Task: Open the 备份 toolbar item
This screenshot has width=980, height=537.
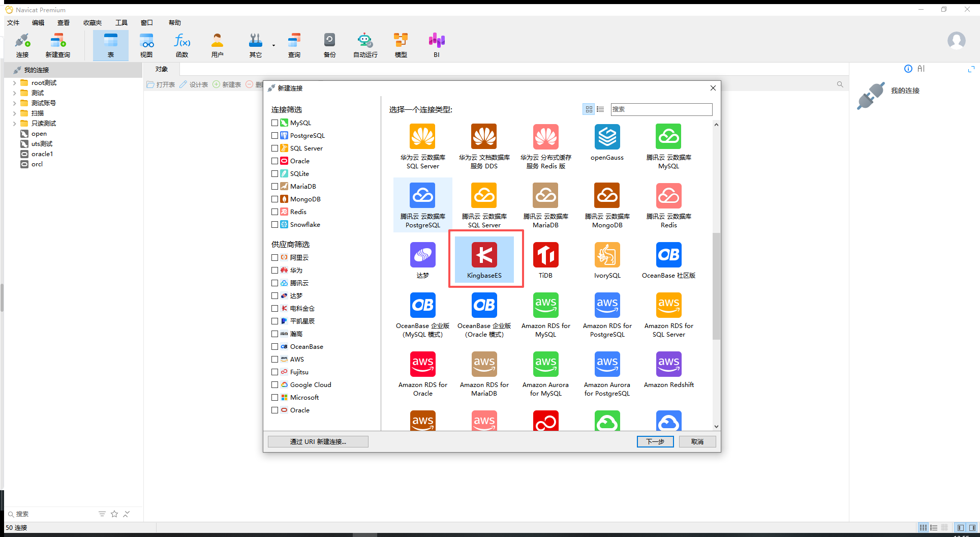Action: 329,45
